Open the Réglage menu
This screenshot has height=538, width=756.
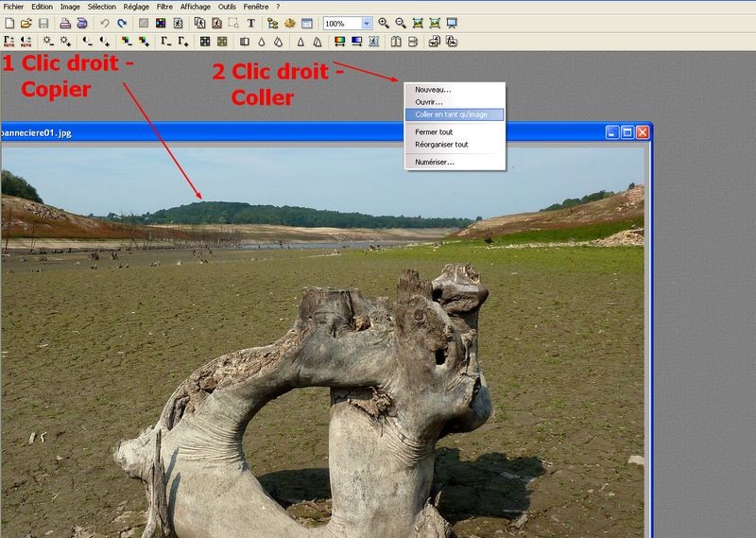click(136, 7)
